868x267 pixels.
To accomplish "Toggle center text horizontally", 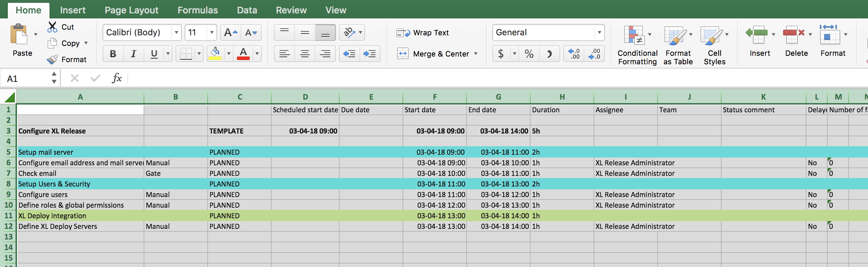I will pos(305,54).
